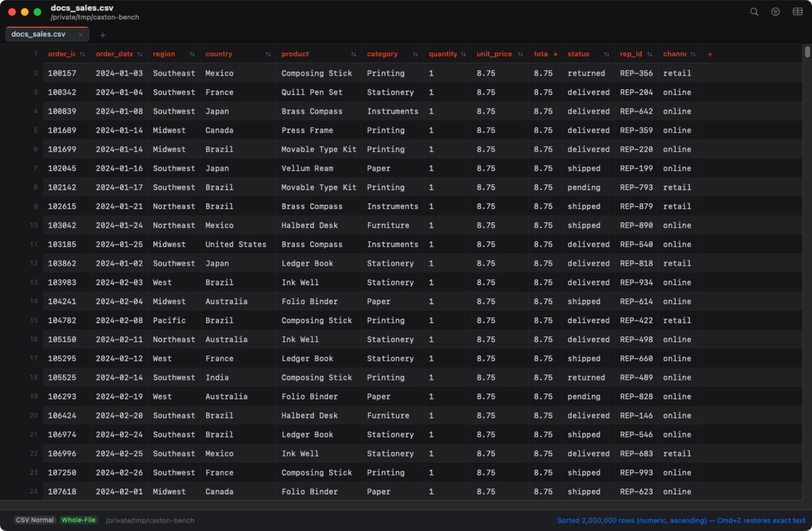Toggle CSV Normal mode badge
Image resolution: width=812 pixels, height=531 pixels.
(x=35, y=520)
